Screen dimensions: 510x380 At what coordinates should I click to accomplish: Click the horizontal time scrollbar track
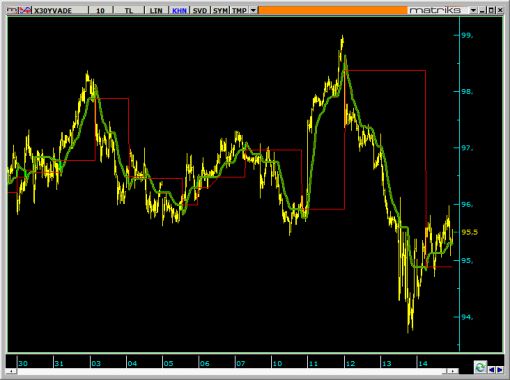point(231,371)
